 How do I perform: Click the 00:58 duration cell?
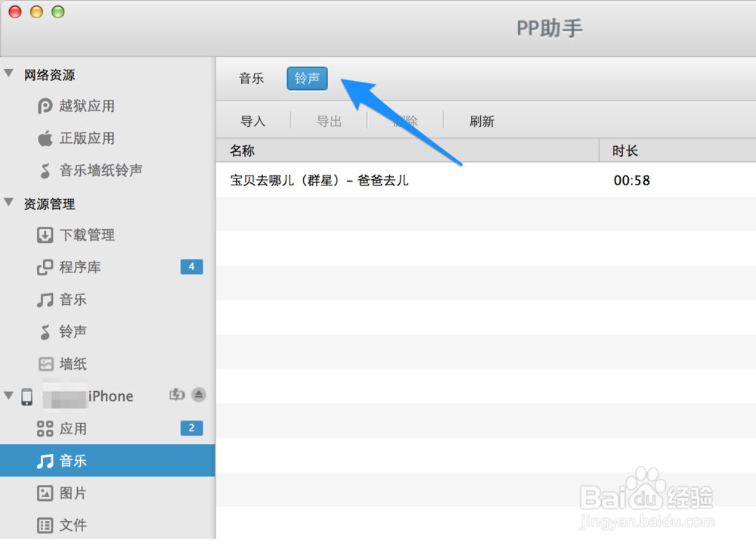pyautogui.click(x=631, y=180)
